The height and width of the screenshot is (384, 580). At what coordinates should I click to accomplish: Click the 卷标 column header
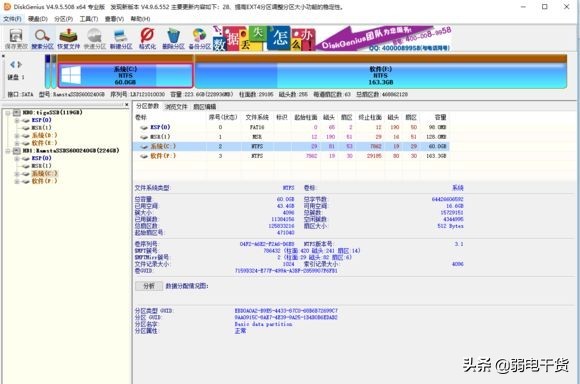(x=141, y=117)
